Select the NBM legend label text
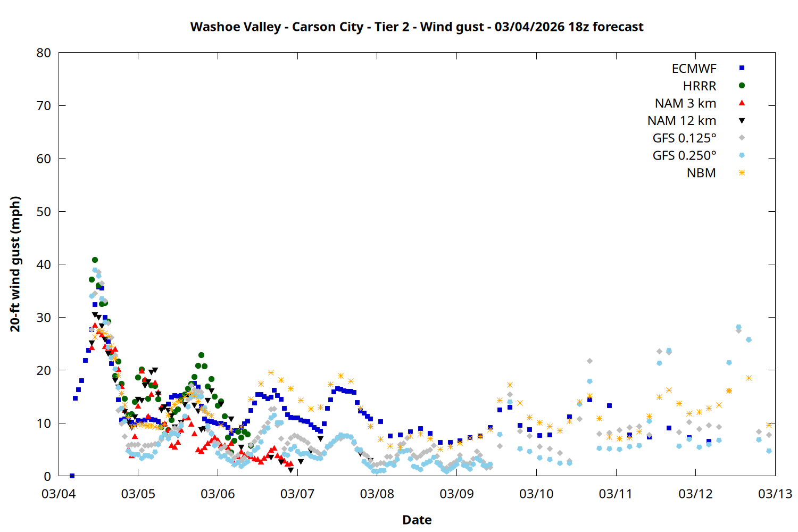Viewport: 798px width, 532px height. click(x=701, y=173)
